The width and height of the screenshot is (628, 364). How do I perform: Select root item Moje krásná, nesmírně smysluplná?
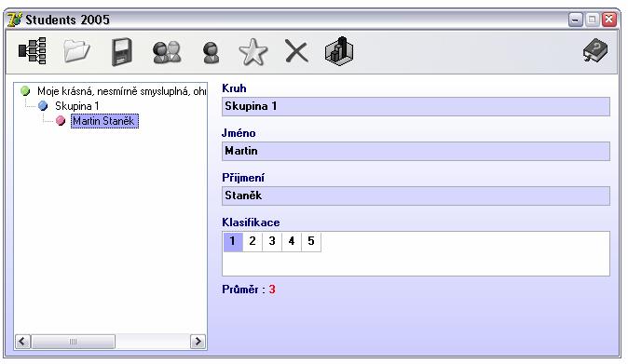pos(121,91)
